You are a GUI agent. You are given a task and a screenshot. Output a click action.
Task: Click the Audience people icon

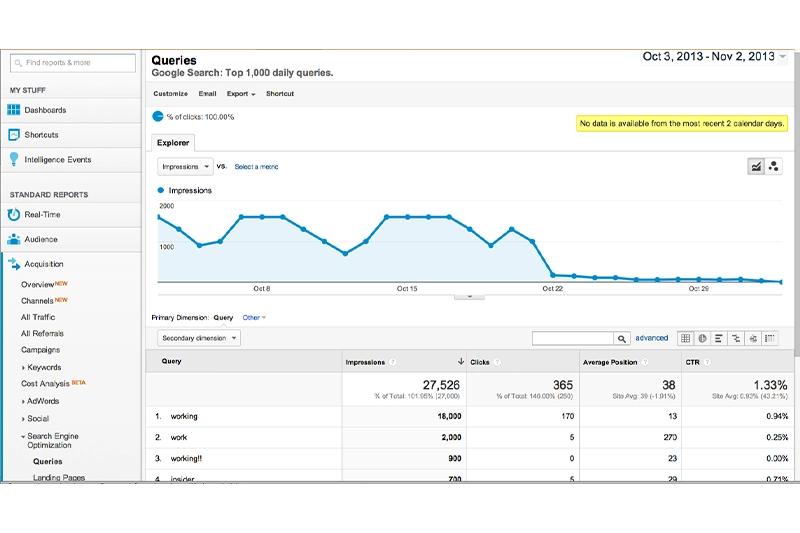(14, 239)
